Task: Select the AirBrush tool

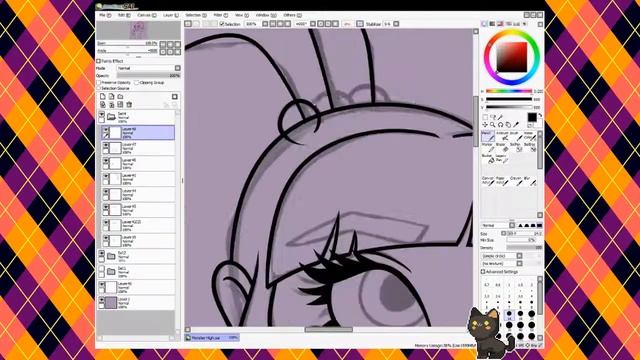Action: 502,136
